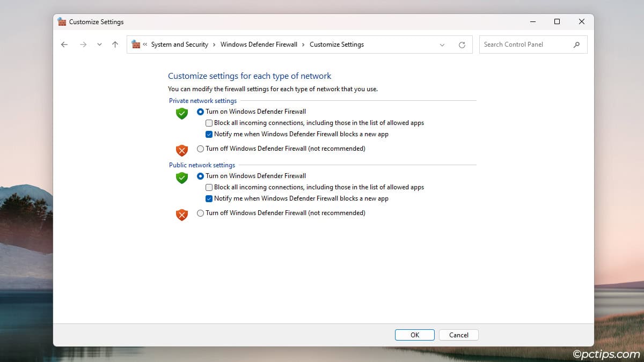Navigate to Windows Defender Firewall via breadcrumb
The height and width of the screenshot is (362, 644).
click(x=259, y=45)
